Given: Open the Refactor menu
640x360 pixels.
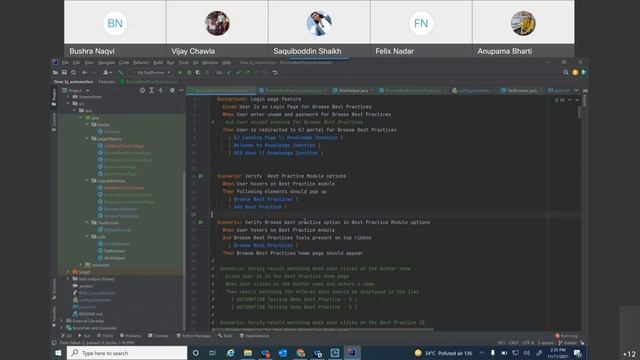Looking at the screenshot, I should [141, 62].
